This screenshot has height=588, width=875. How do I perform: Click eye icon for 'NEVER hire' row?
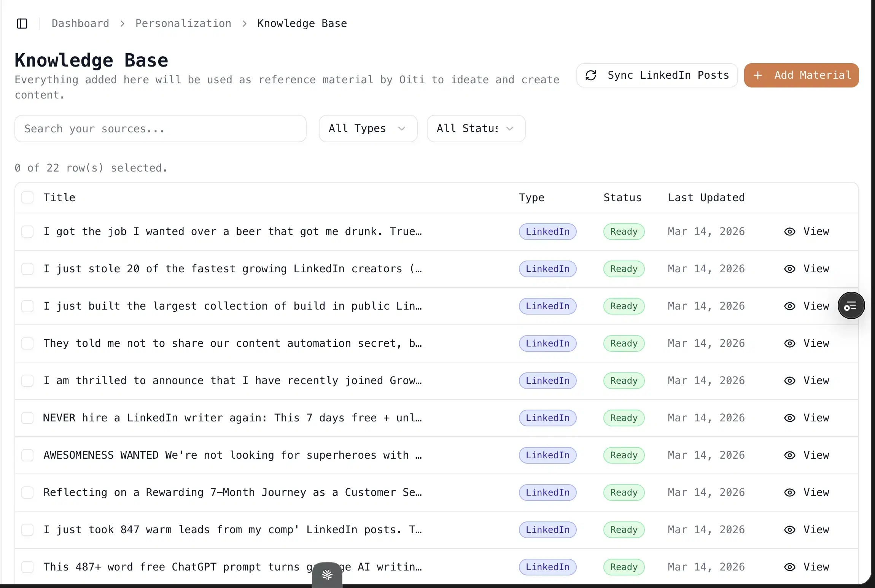[790, 418]
